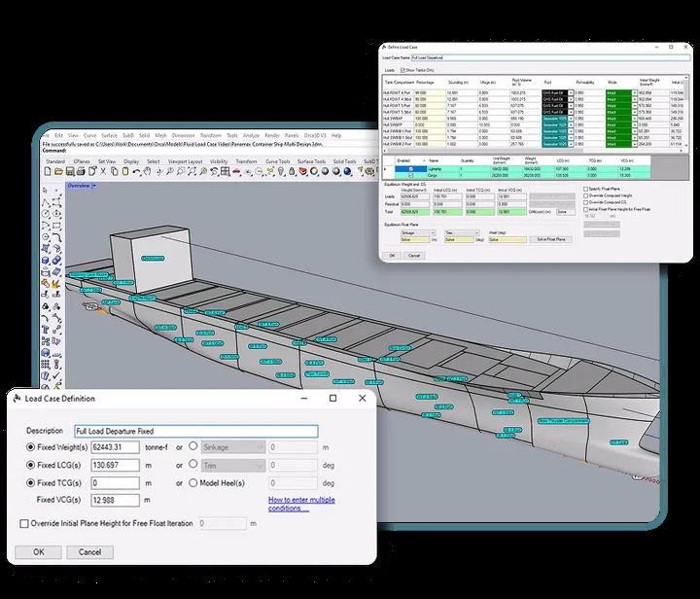700x599 pixels.
Task: Click the Fixed VCG(s) value field
Action: coord(115,501)
